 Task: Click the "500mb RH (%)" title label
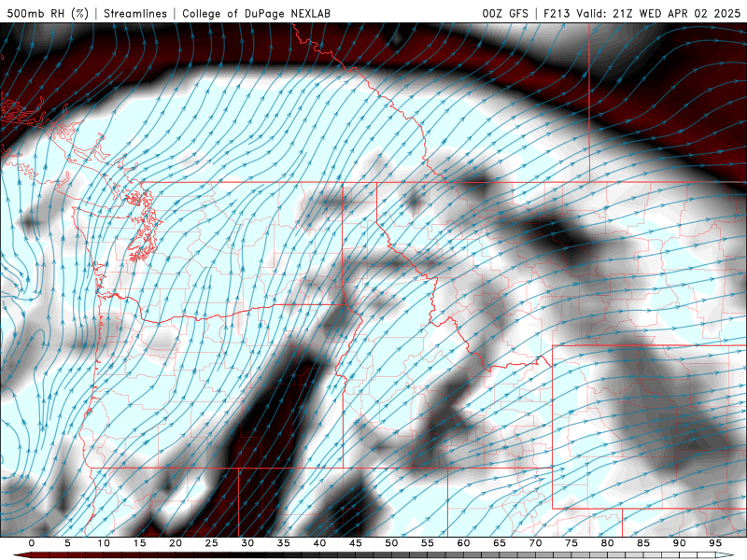point(48,13)
